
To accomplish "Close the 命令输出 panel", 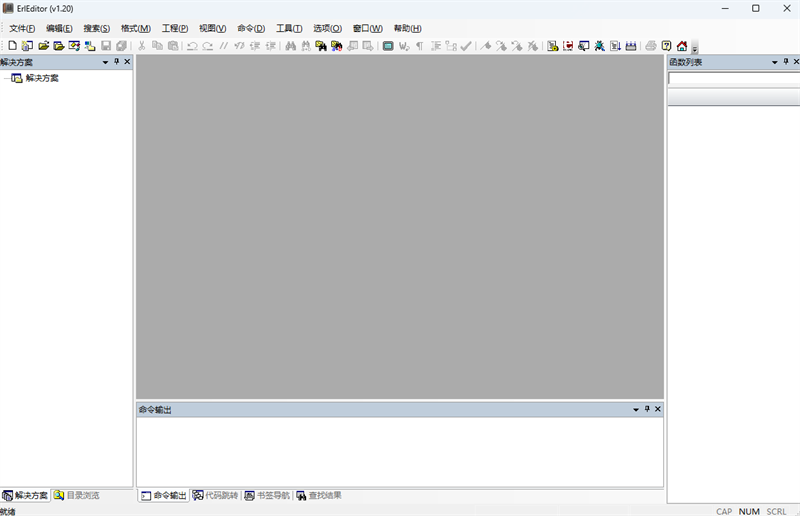I will (658, 409).
